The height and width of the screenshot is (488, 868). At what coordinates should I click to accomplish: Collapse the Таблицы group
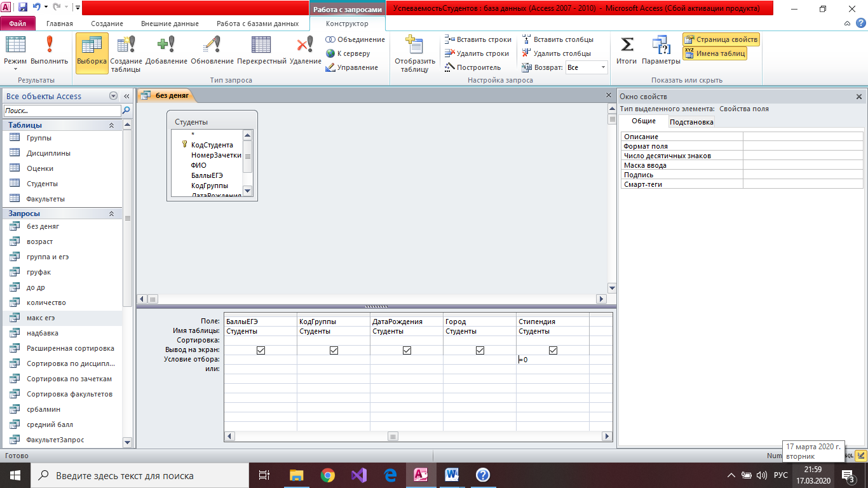[x=112, y=125]
